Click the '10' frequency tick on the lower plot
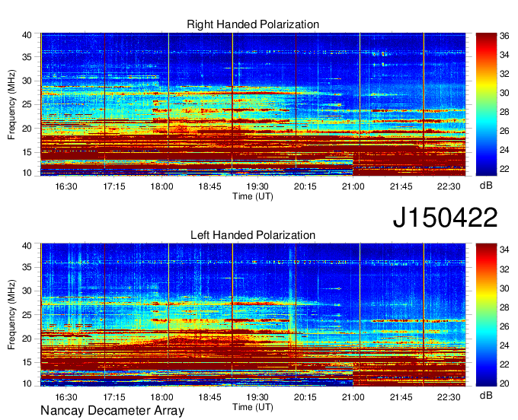Image resolution: width=518 pixels, height=420 pixels. click(x=27, y=383)
